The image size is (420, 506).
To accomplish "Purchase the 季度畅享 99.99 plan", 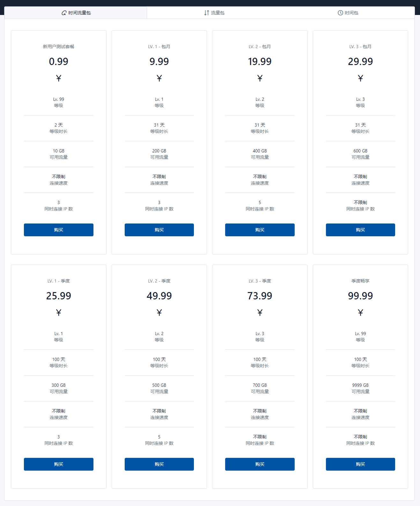I will (x=360, y=464).
